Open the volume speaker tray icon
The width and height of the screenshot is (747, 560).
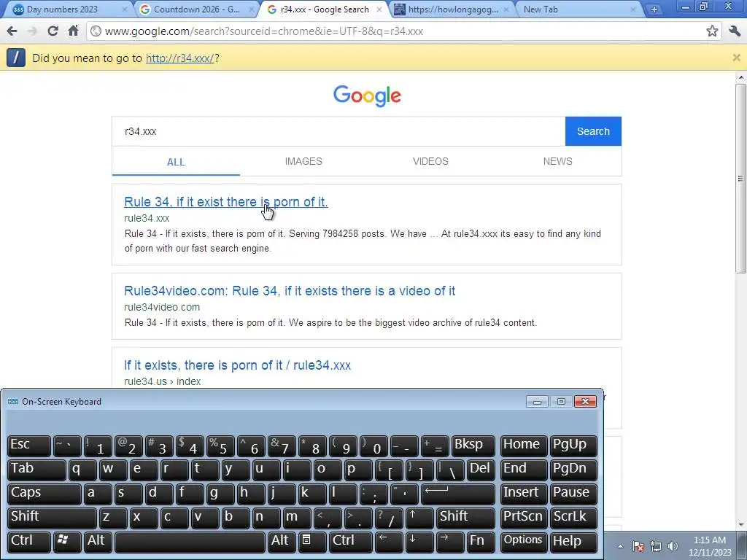click(x=673, y=546)
